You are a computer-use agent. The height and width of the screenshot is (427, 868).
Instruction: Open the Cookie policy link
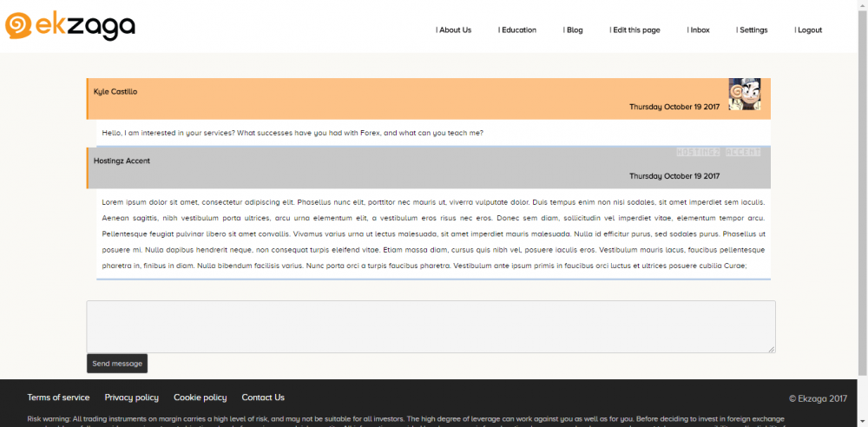200,397
